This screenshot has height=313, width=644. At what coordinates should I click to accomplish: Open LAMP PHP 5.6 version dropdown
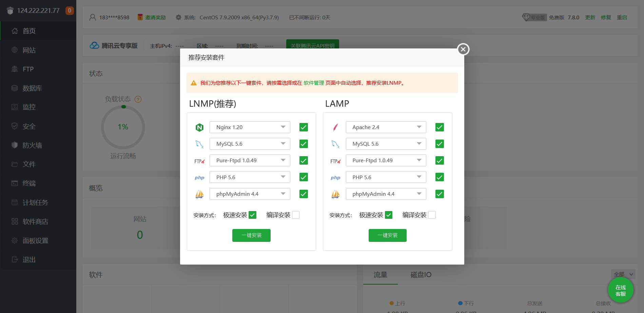(386, 177)
